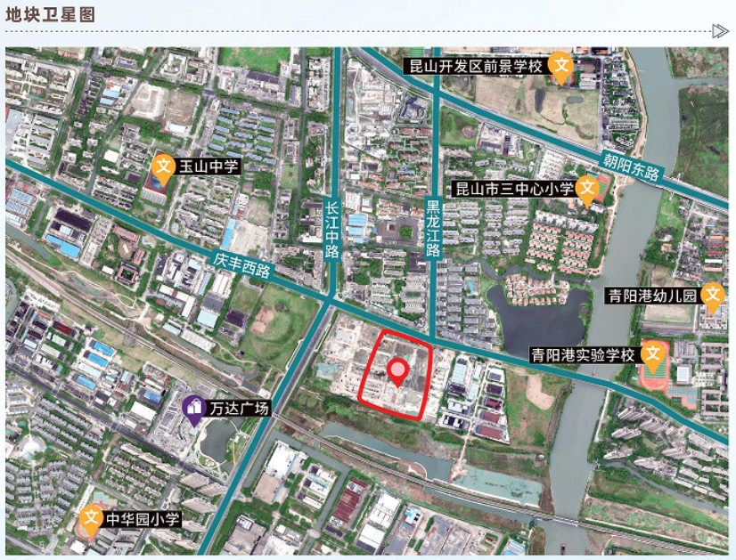
Task: Select the 黑龙江路 road label
Action: [434, 227]
